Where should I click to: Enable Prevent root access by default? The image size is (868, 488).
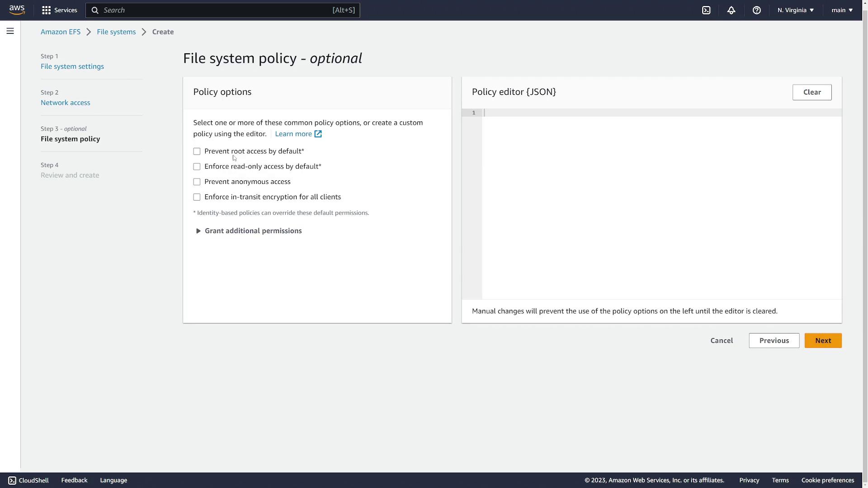click(197, 151)
